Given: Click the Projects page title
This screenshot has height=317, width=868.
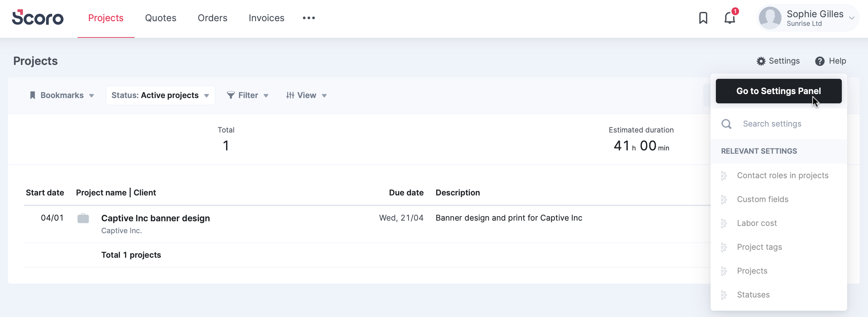Looking at the screenshot, I should point(35,61).
